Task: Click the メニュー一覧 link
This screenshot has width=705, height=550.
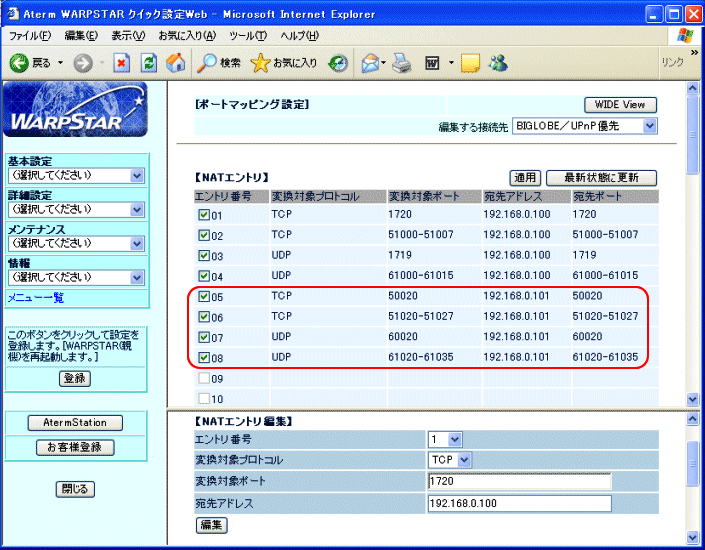Action: [x=36, y=297]
